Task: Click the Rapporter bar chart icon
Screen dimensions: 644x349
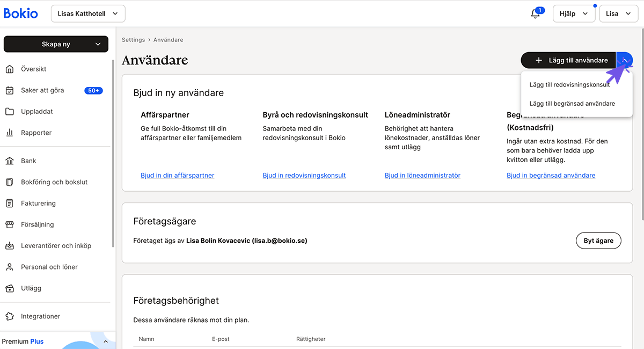Action: pos(10,133)
